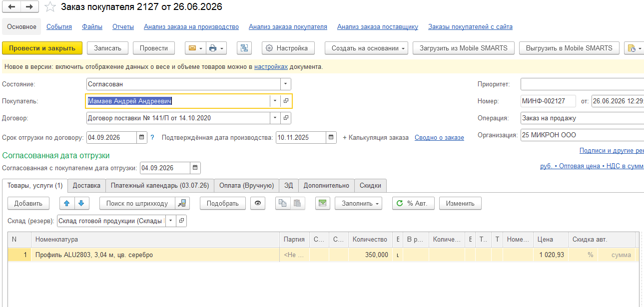The height and width of the screenshot is (307, 644).
Task: Open the Покупатель record via the open icon
Action: (286, 101)
